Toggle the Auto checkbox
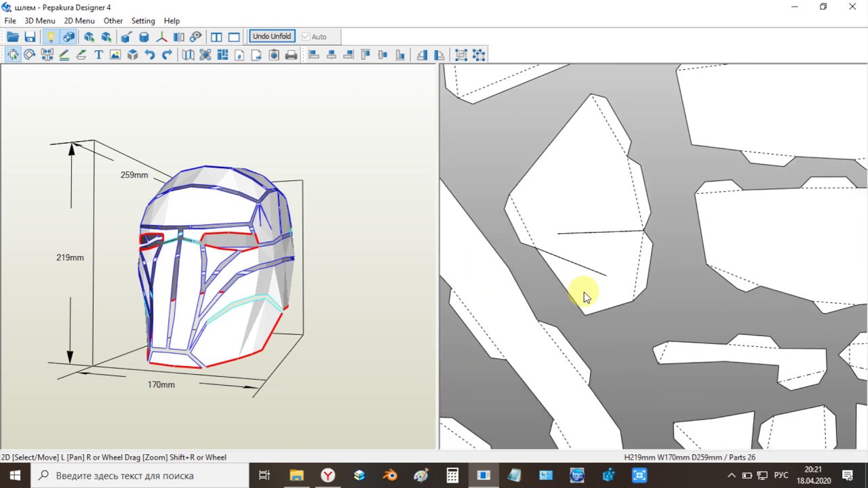The width and height of the screenshot is (868, 488). tap(314, 37)
